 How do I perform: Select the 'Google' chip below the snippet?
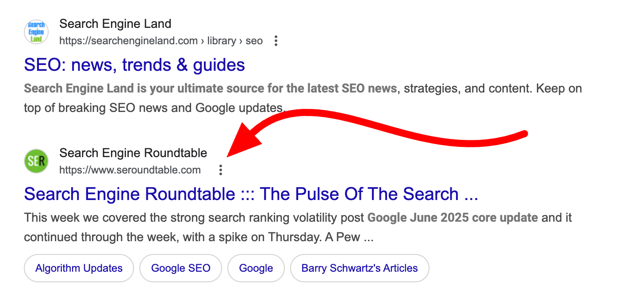pyautogui.click(x=256, y=268)
